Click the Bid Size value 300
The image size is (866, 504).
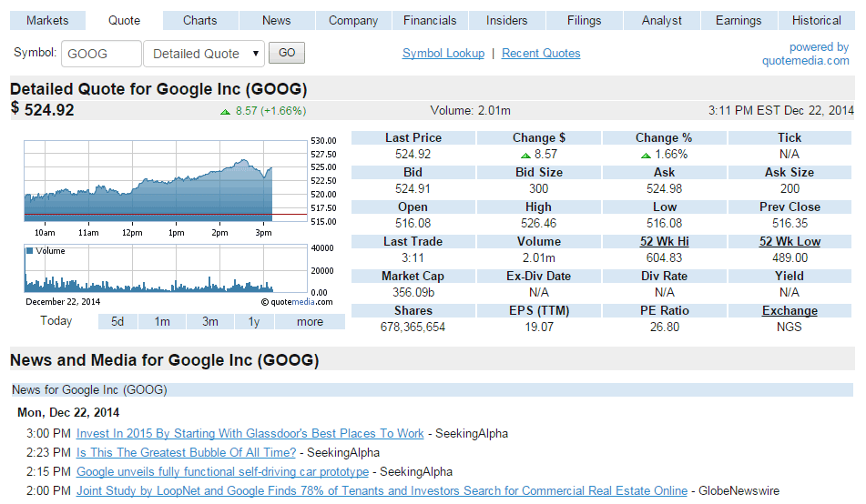tap(538, 189)
